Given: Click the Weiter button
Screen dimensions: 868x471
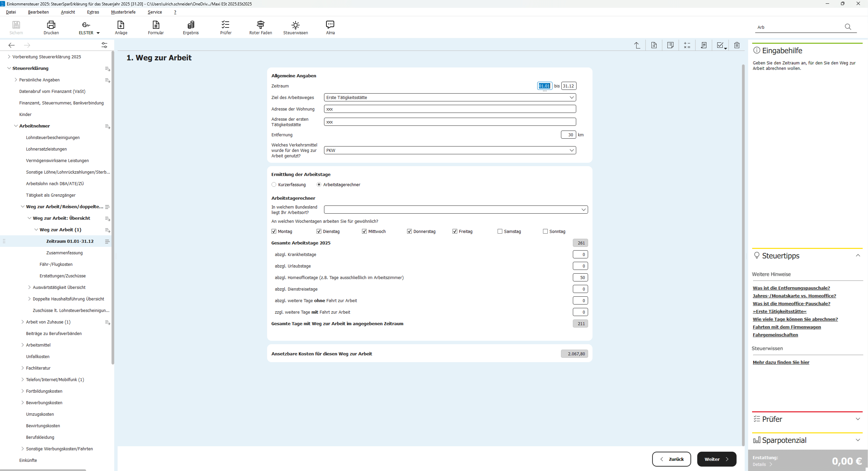Looking at the screenshot, I should coord(716,459).
